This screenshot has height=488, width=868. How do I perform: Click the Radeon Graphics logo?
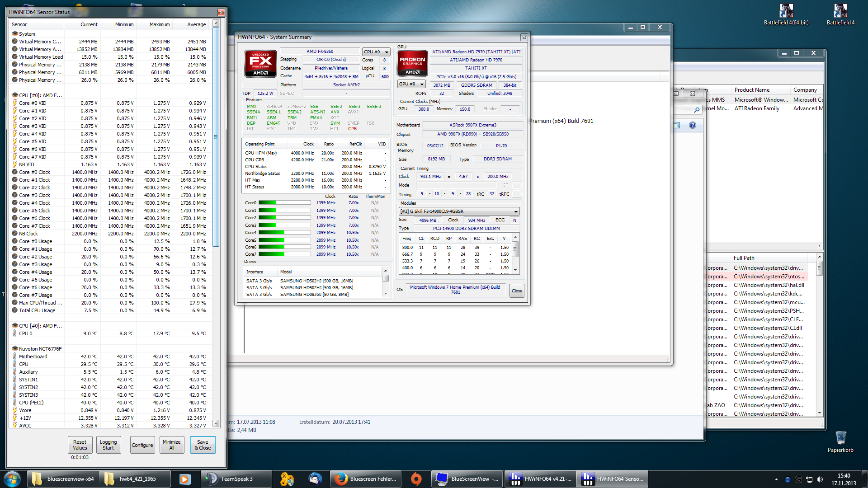(x=412, y=63)
